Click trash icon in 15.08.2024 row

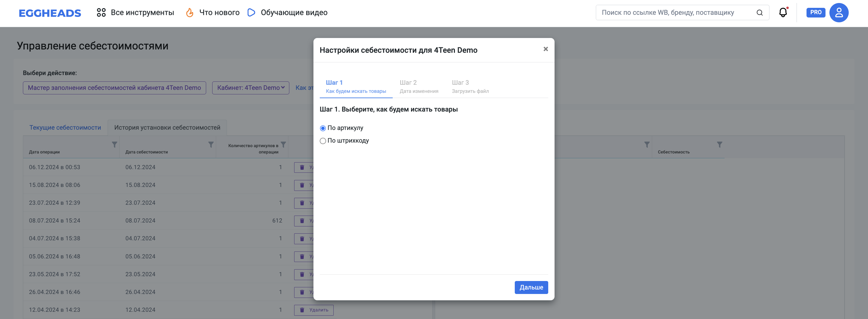tap(302, 185)
